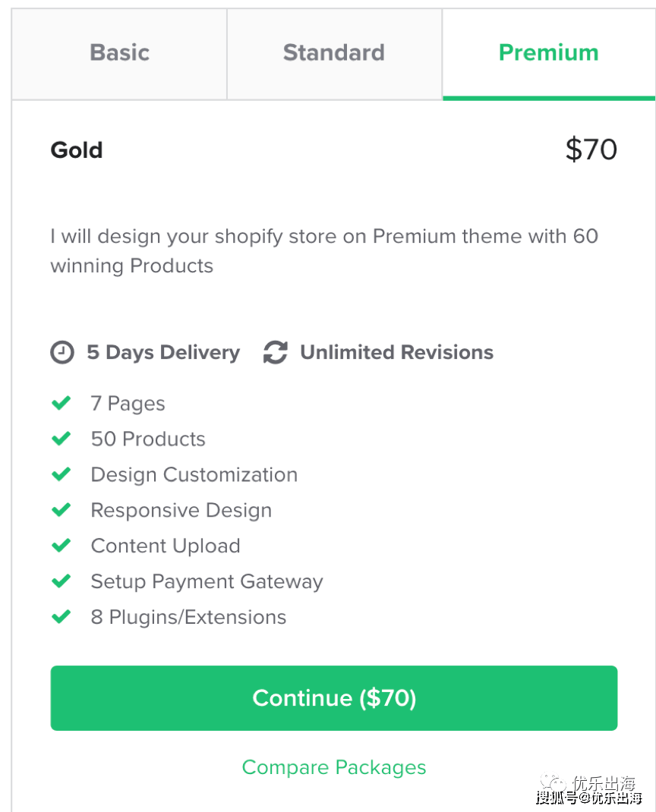Click the circular refresh icon beside Unlimited Revisions

coord(275,351)
